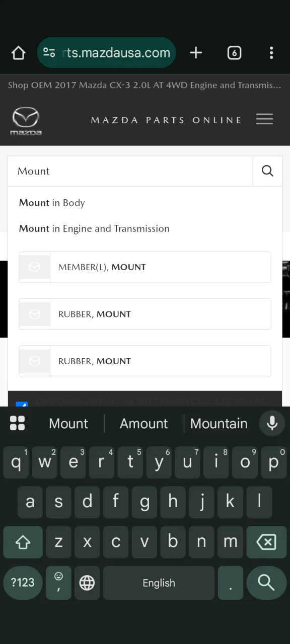Tap the search field containing Mount
This screenshot has height=644, width=290.
point(130,171)
